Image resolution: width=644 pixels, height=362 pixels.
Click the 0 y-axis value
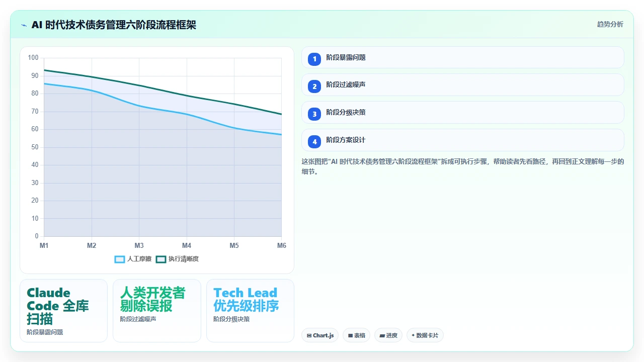tap(37, 236)
